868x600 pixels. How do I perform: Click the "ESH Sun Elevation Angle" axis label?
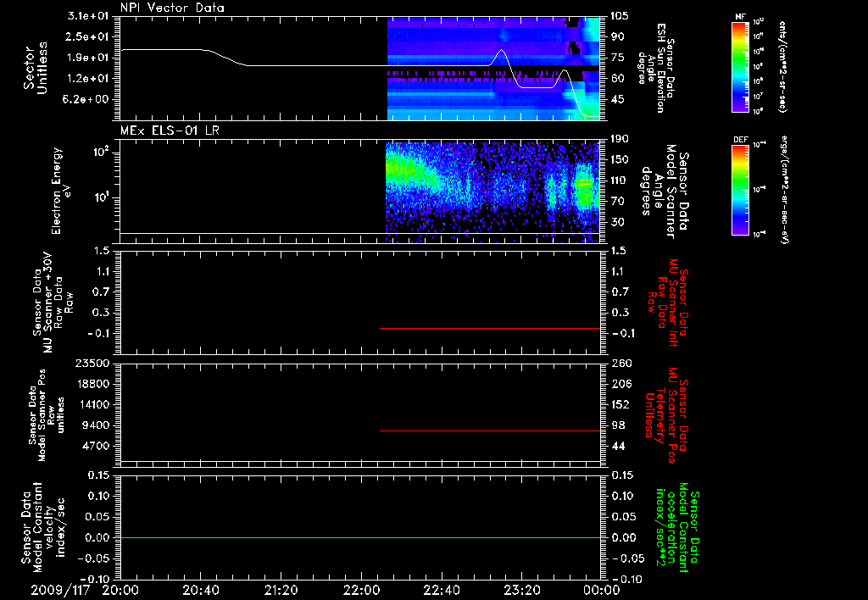(655, 68)
